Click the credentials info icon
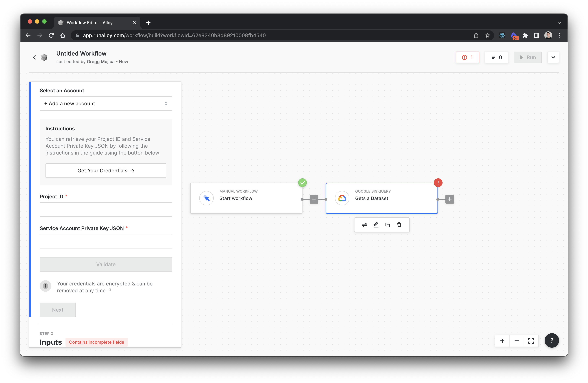The width and height of the screenshot is (588, 383). [x=45, y=286]
